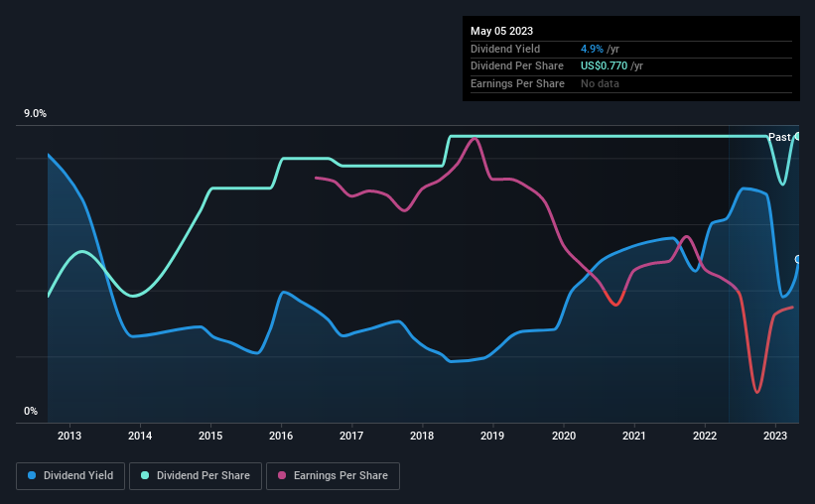Click the Earnings Per Share tooltip row

tap(631, 83)
